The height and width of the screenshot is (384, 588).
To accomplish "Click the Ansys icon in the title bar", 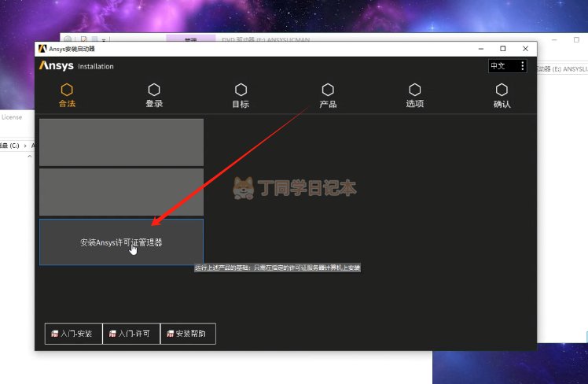I will click(x=42, y=49).
